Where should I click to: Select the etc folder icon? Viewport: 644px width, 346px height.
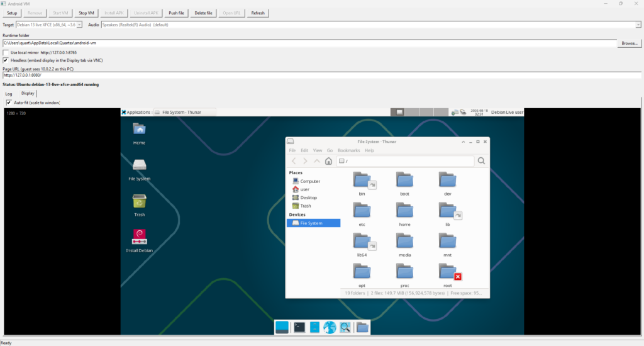(362, 211)
